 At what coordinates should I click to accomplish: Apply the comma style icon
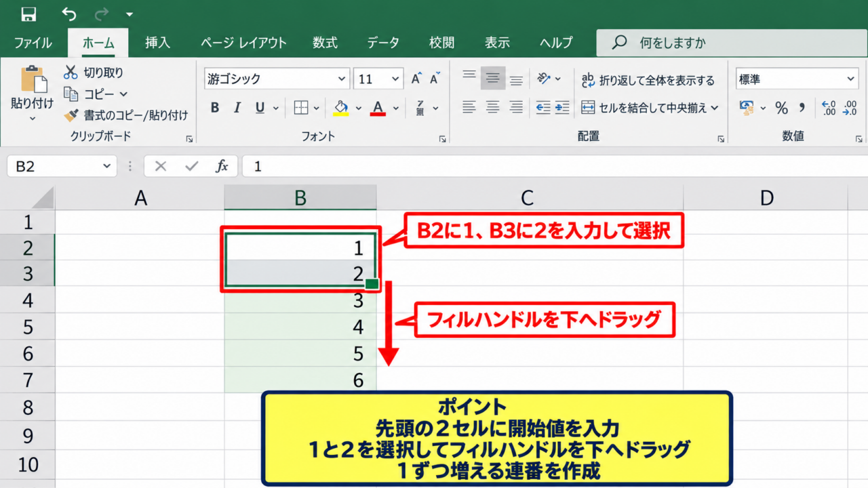click(x=802, y=107)
